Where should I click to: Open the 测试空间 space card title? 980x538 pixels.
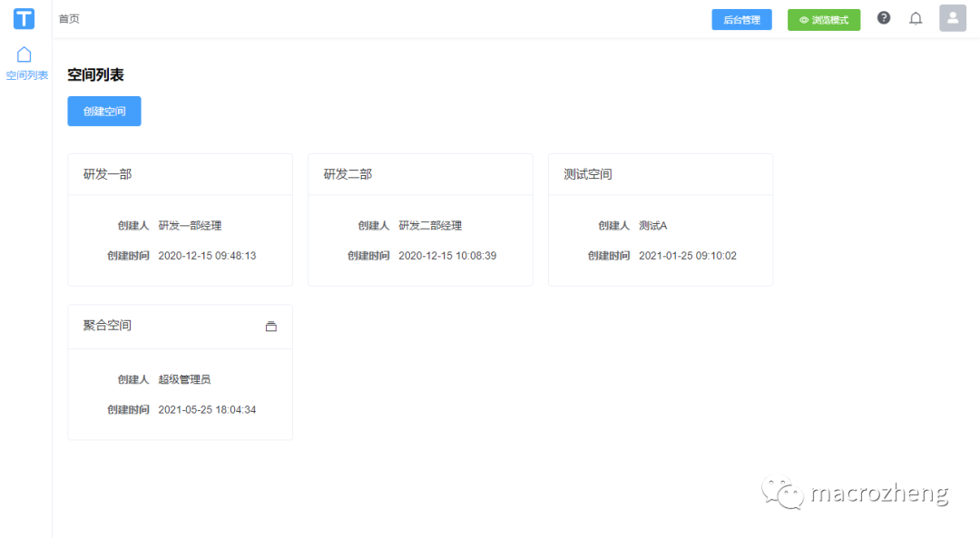[x=587, y=174]
